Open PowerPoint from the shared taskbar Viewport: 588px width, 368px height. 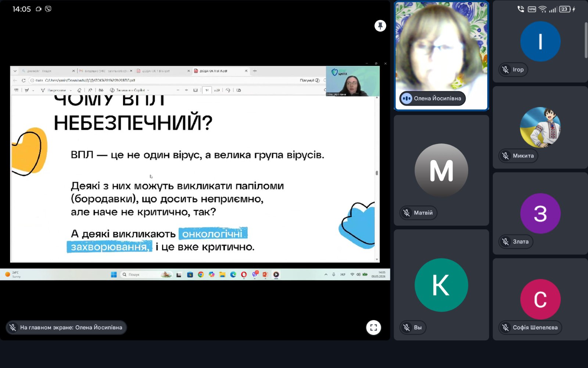pos(265,275)
